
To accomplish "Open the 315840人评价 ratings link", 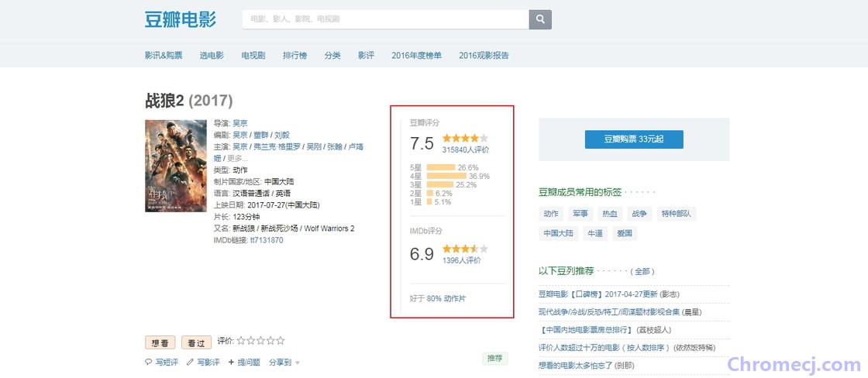I will pos(466,149).
